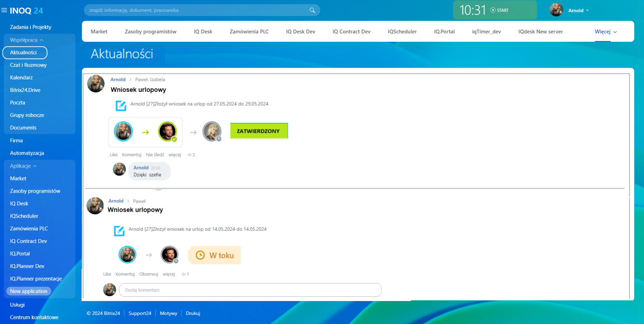Open Zasoby programistów top tab
Image resolution: width=644 pixels, height=324 pixels.
coord(151,32)
